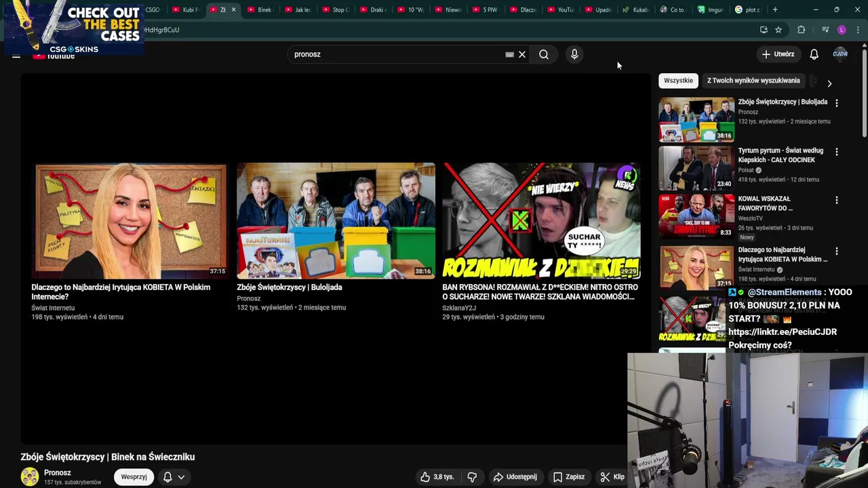Open end-screen thumbnail with the blonde woman
Image resolution: width=868 pixels, height=488 pixels.
131,220
